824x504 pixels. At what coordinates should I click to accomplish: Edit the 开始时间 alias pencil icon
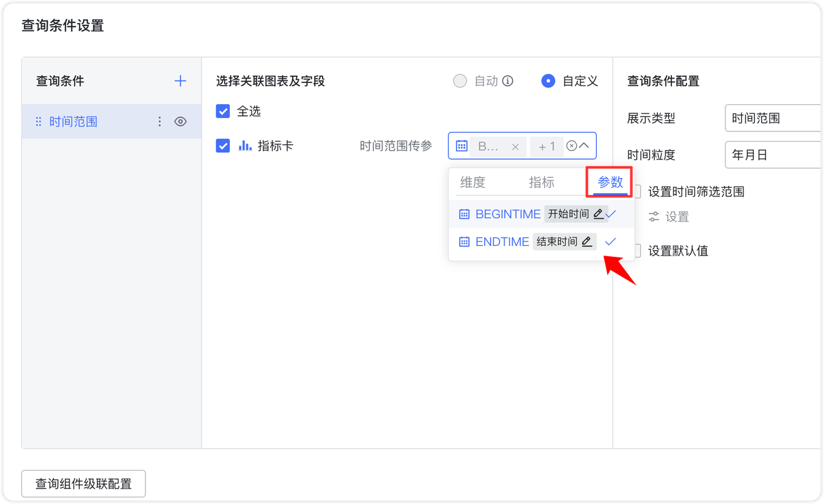[598, 214]
